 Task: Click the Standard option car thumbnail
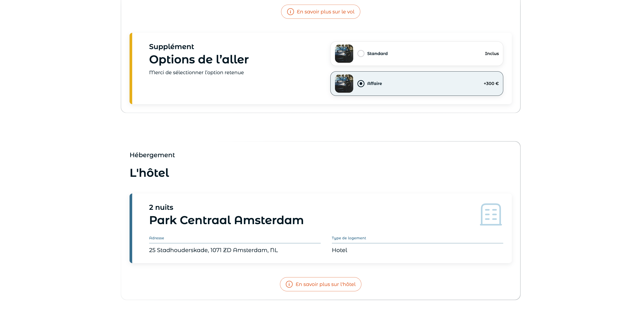344,54
